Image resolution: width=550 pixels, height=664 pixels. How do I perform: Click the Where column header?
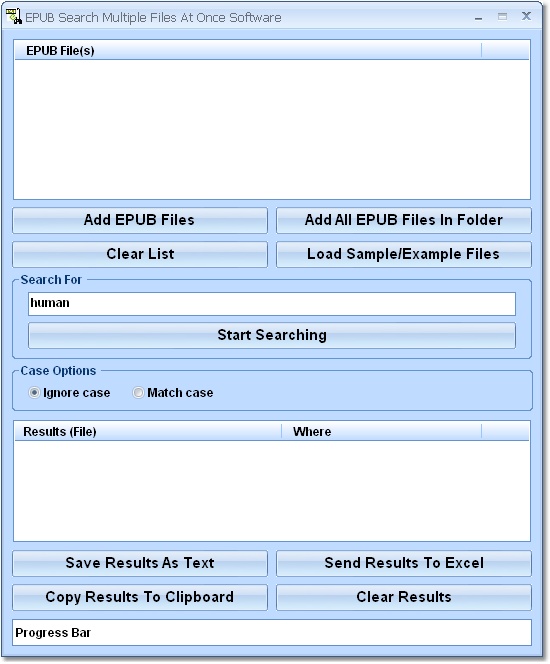tap(381, 432)
